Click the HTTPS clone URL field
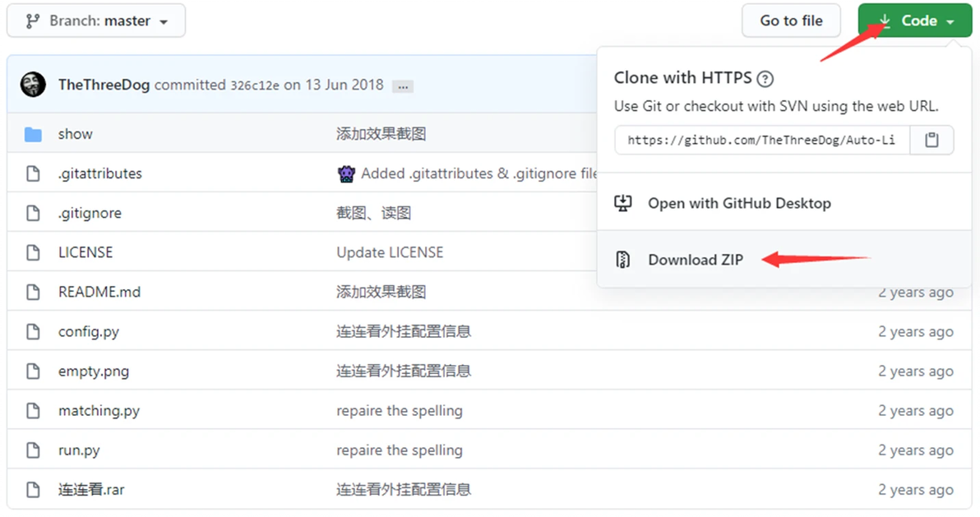Viewport: 980px width, 517px height. pos(761,141)
